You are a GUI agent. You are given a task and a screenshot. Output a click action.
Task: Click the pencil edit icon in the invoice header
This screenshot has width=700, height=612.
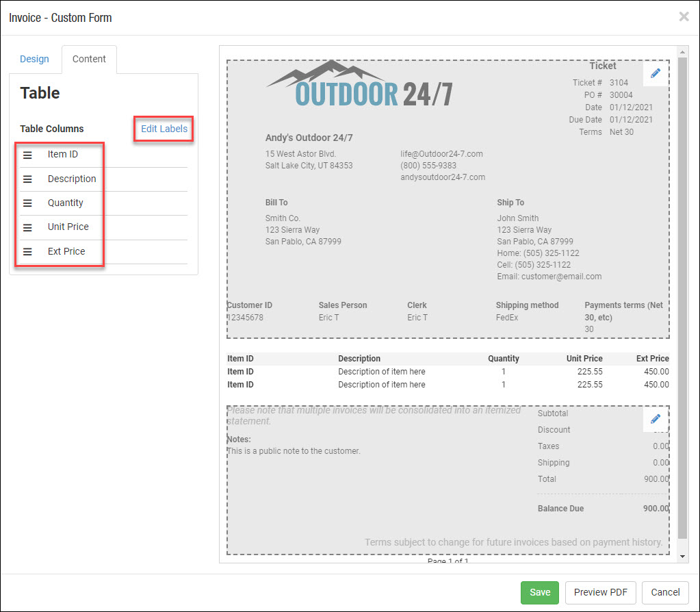656,73
